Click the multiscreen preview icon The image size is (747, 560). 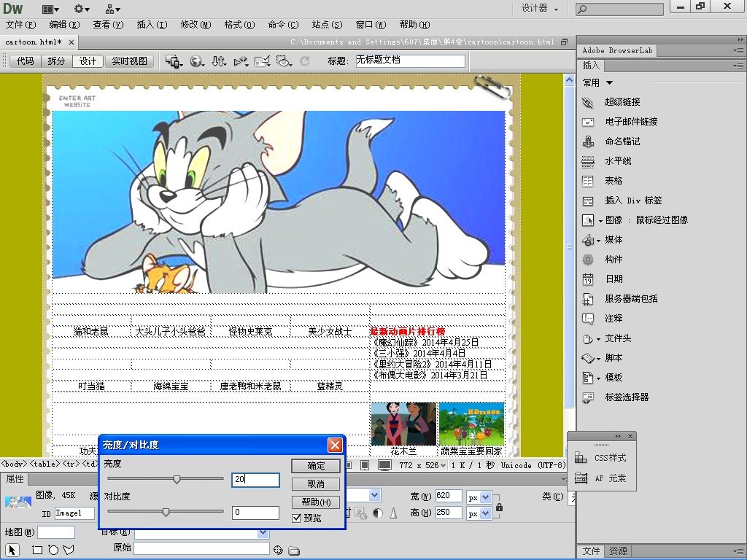click(x=174, y=61)
